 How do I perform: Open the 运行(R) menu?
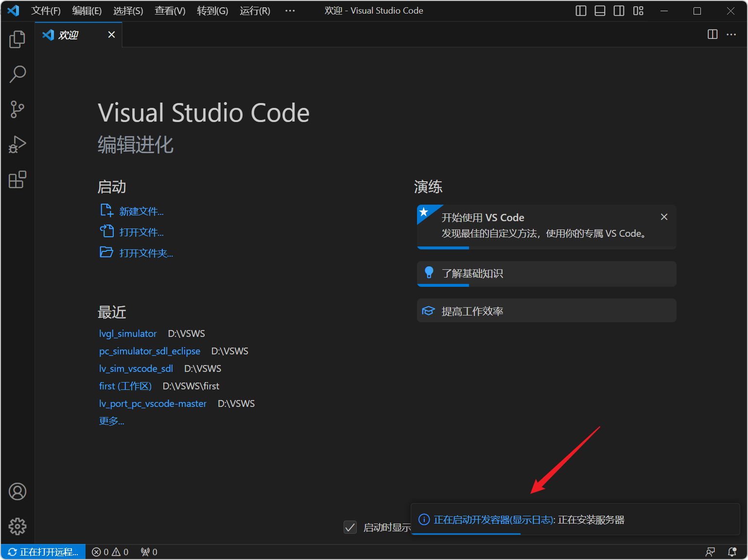255,11
